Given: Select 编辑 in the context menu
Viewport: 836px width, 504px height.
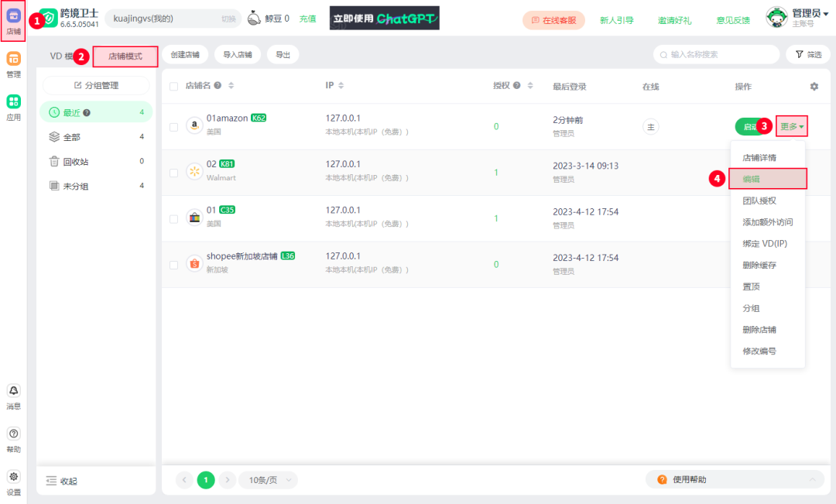Looking at the screenshot, I should click(767, 178).
